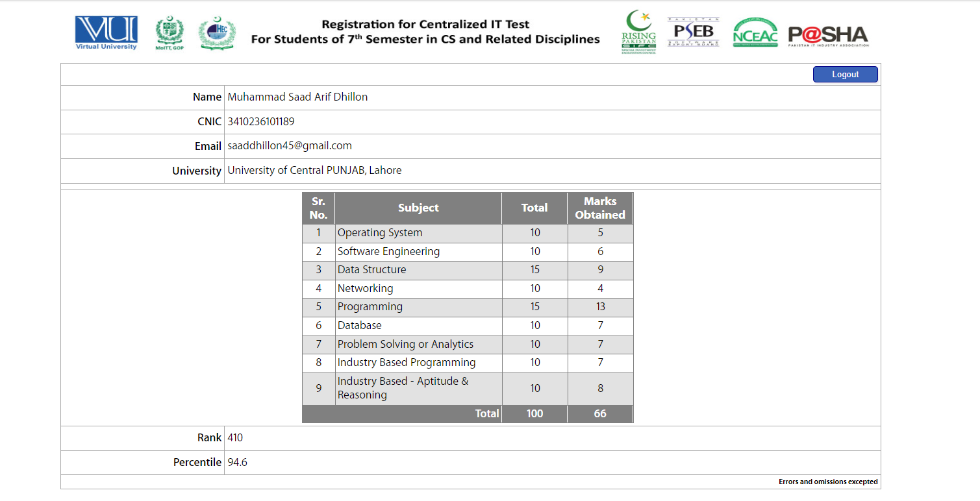Click the CNIC number value
This screenshot has width=980, height=501.
click(x=261, y=121)
